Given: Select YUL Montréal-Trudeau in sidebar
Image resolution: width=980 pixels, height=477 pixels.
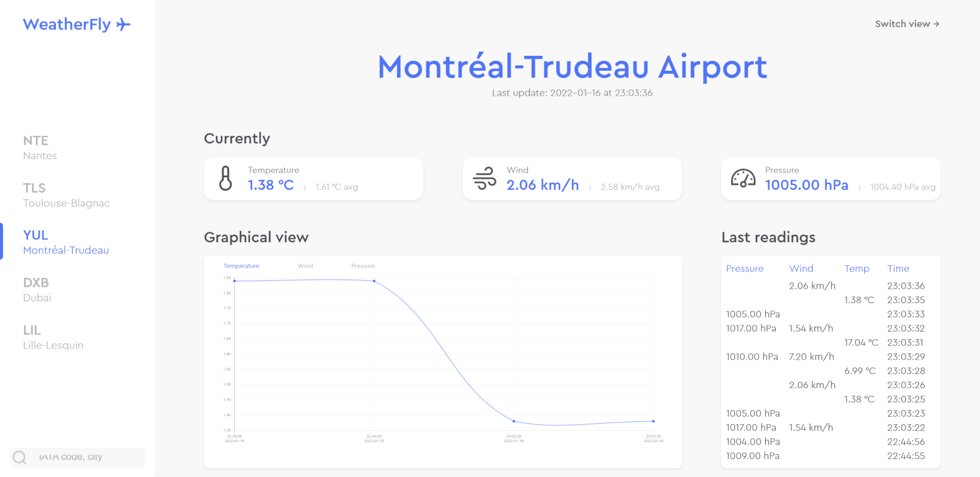Looking at the screenshot, I should pyautogui.click(x=66, y=242).
